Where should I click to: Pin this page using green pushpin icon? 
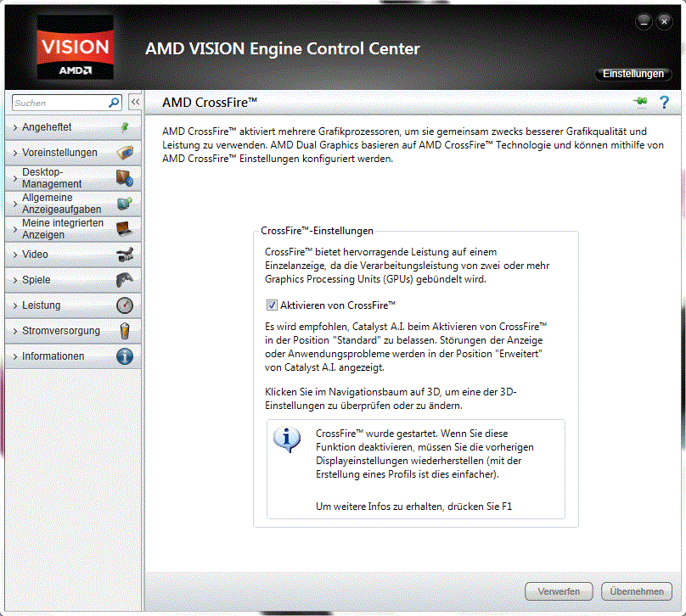point(640,102)
